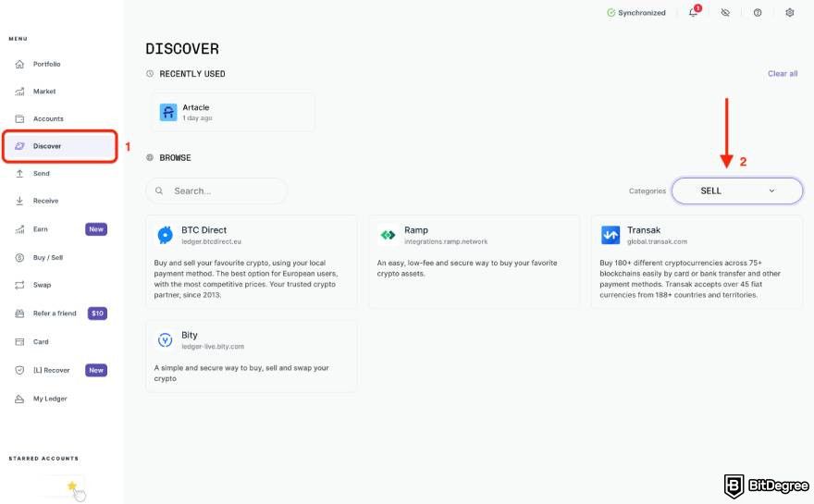The height and width of the screenshot is (504, 814).
Task: Click the global.transak.com URL text
Action: click(657, 242)
